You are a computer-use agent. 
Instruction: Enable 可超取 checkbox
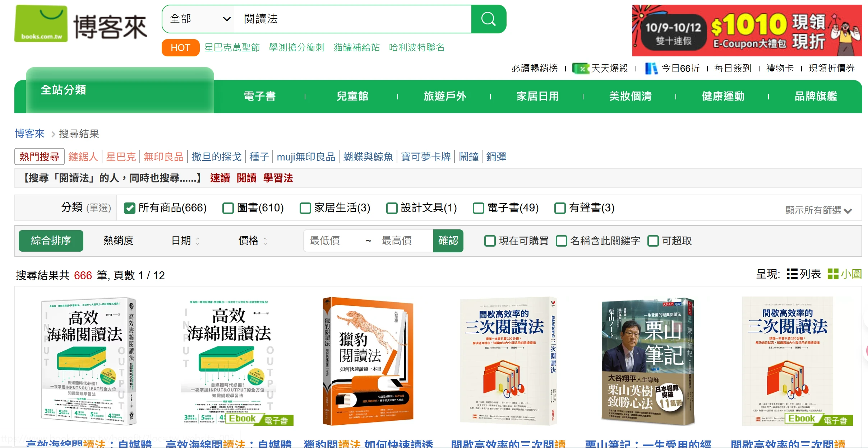[x=653, y=241]
